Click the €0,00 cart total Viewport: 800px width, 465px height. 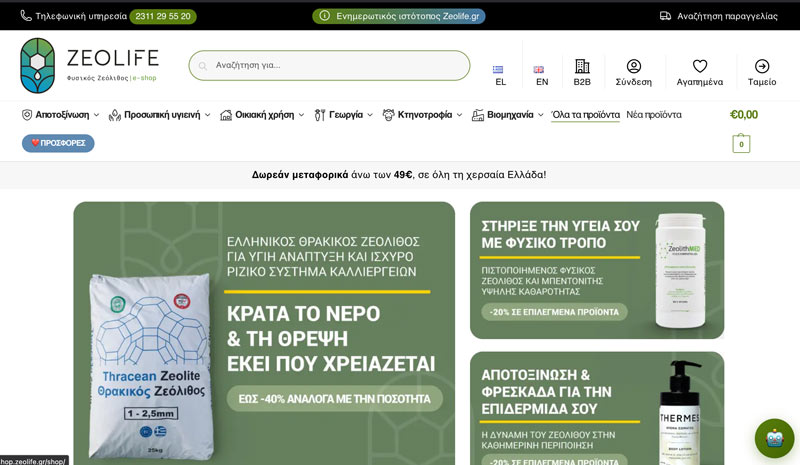[x=744, y=115]
